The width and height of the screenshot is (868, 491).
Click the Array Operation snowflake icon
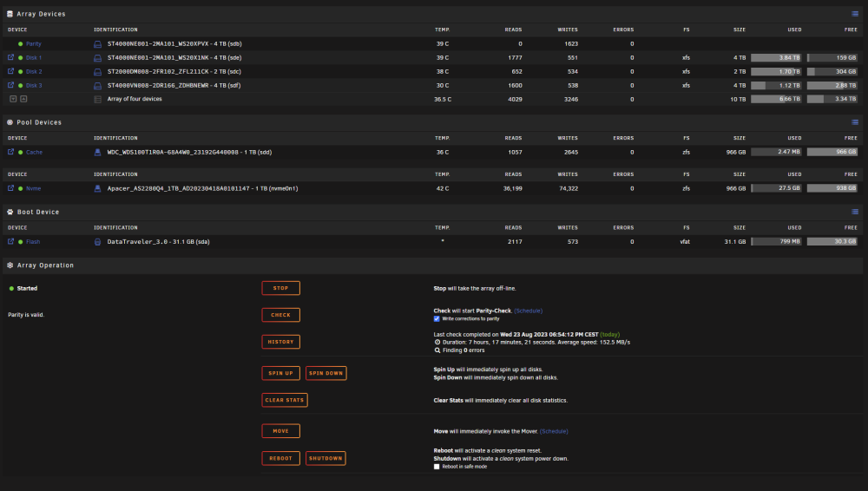point(10,265)
